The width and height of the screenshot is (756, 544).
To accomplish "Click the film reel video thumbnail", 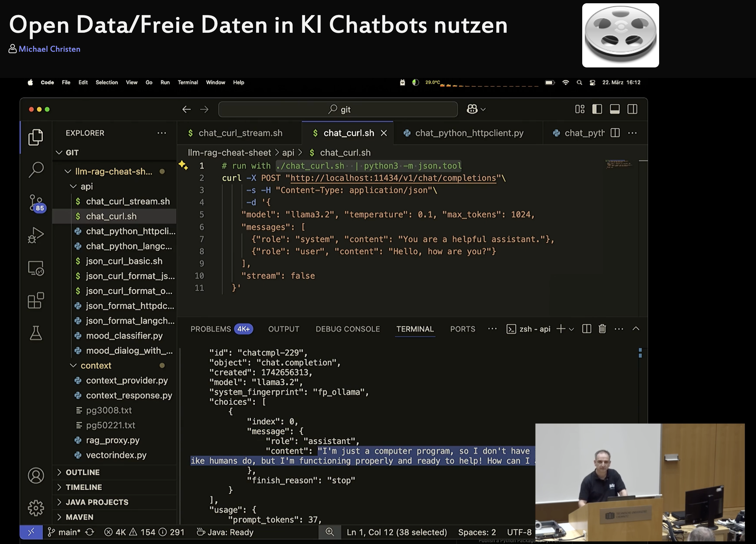I will click(620, 35).
